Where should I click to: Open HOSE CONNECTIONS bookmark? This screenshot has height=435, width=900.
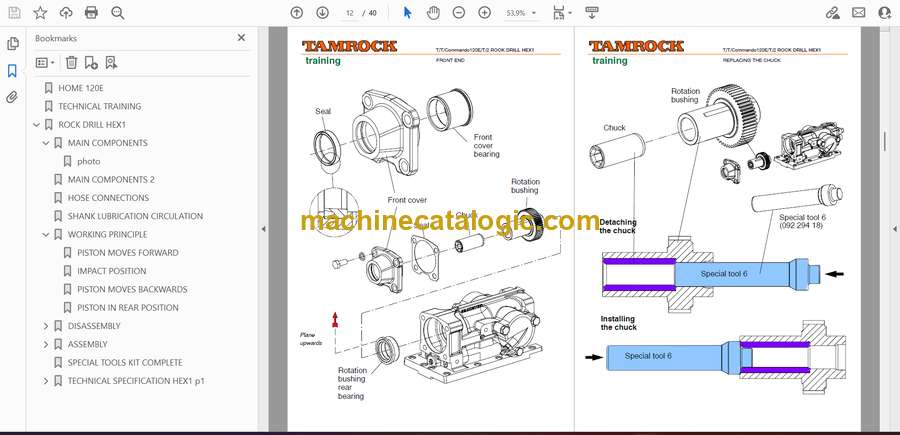point(108,198)
